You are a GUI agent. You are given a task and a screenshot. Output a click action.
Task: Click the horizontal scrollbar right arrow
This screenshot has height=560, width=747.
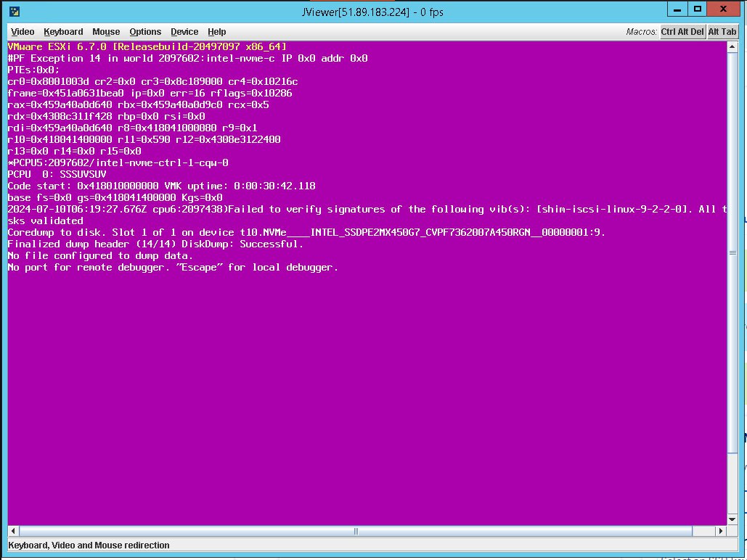click(x=722, y=531)
